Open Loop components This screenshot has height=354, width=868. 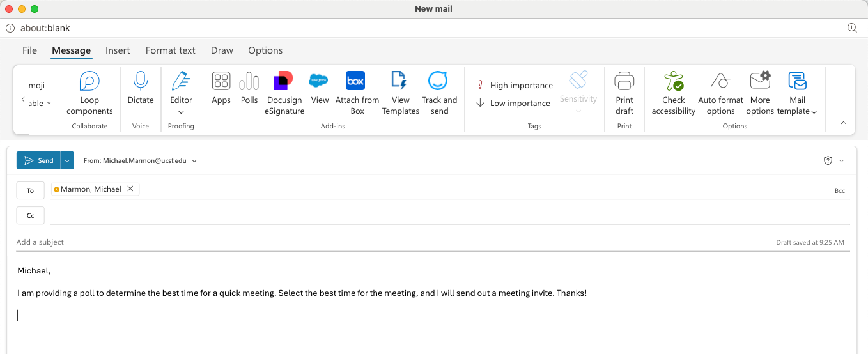click(89, 93)
